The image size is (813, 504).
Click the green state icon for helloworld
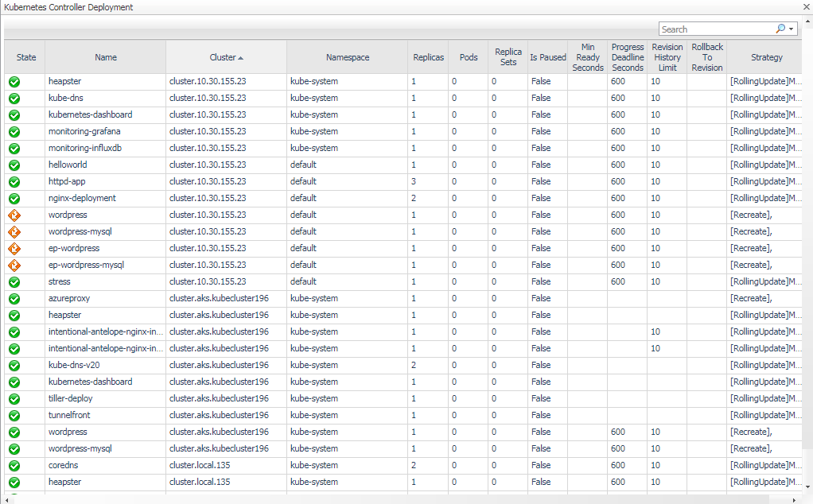pyautogui.click(x=14, y=165)
